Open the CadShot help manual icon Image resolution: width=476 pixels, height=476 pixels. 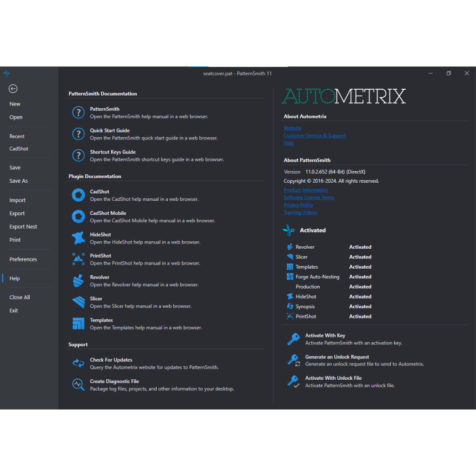pos(78,195)
